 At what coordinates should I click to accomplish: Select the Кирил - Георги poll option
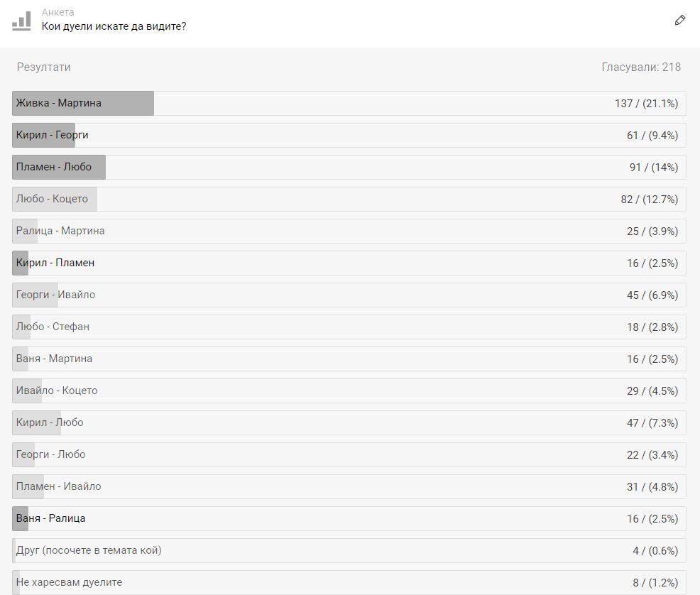349,135
